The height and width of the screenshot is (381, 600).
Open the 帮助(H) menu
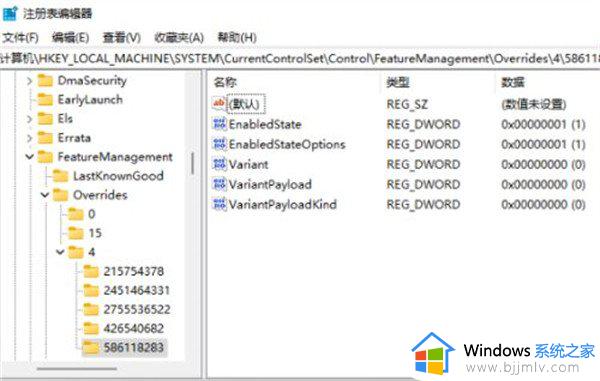click(237, 37)
